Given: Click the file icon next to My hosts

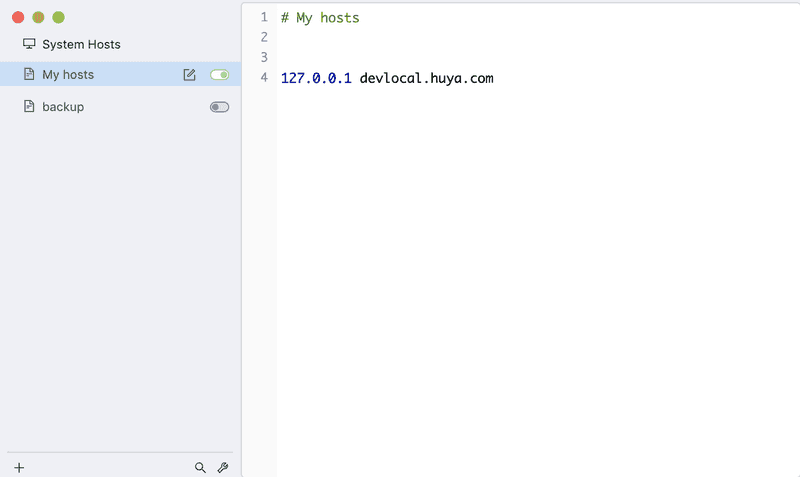Looking at the screenshot, I should point(29,75).
